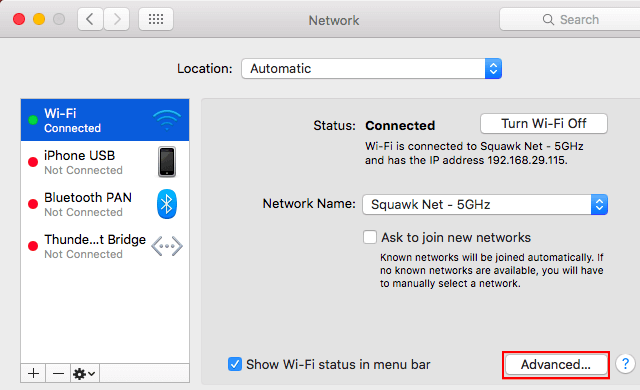
Task: Click the Wi-Fi signal icon in sidebar
Action: pyautogui.click(x=167, y=120)
